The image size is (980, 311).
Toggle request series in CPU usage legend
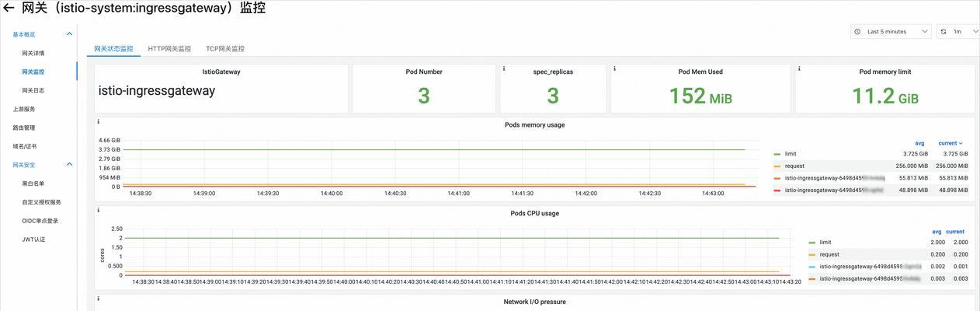coord(829,254)
